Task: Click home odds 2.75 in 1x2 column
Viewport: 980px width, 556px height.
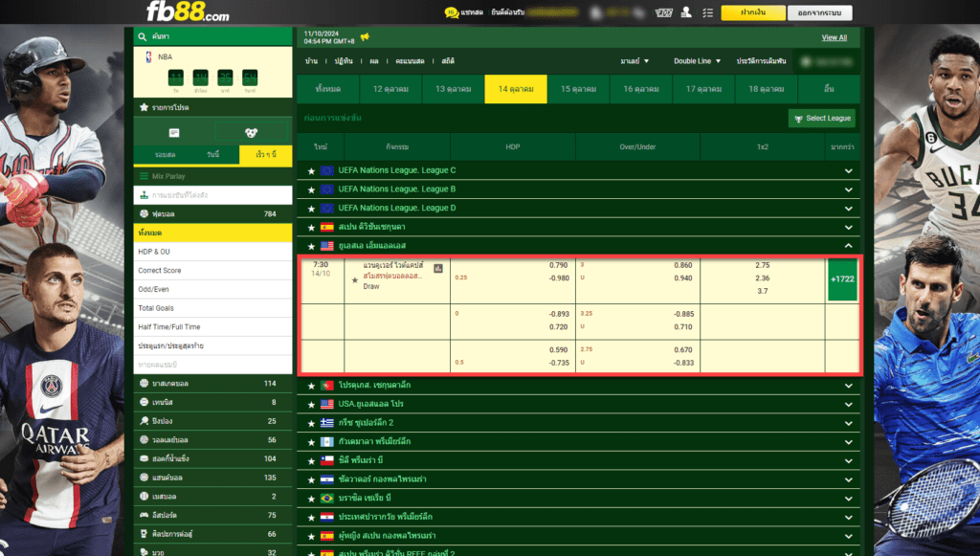Action: click(763, 265)
